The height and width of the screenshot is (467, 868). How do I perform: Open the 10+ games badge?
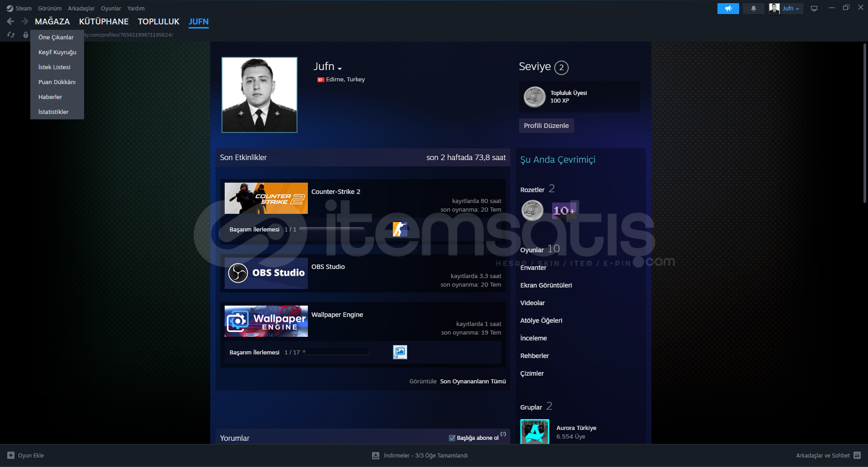(564, 210)
